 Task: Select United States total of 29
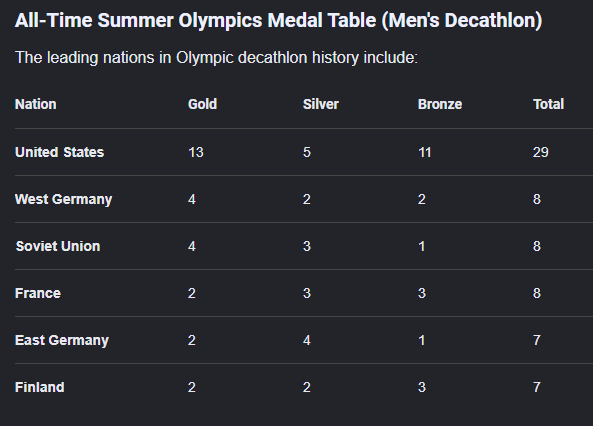(x=541, y=152)
